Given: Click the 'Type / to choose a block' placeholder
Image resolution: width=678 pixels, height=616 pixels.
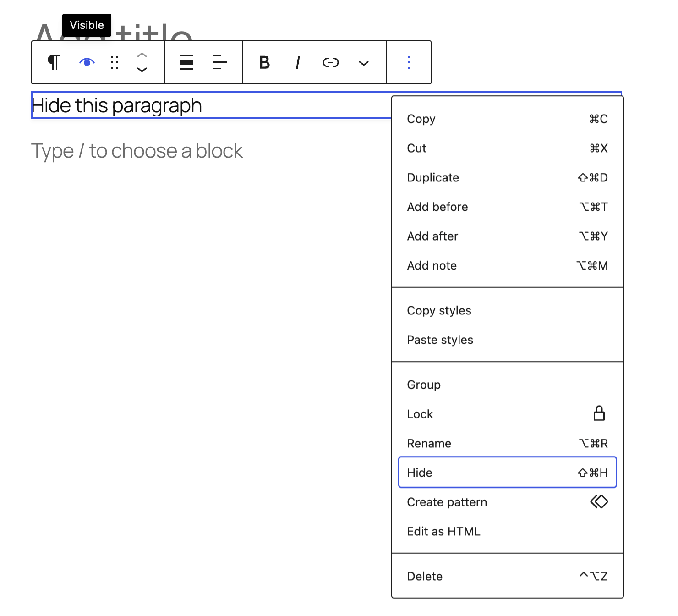Looking at the screenshot, I should [x=137, y=151].
